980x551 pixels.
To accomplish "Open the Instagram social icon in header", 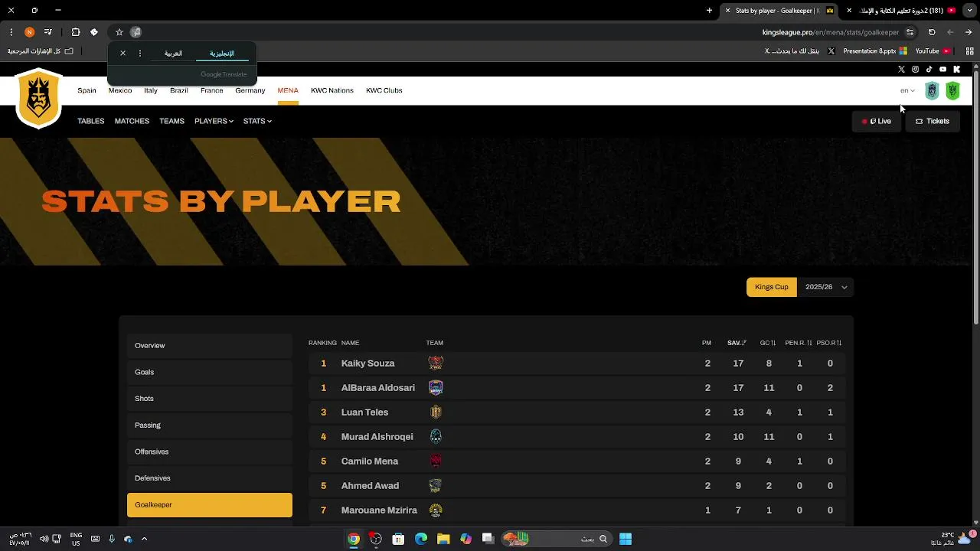I will pos(915,70).
